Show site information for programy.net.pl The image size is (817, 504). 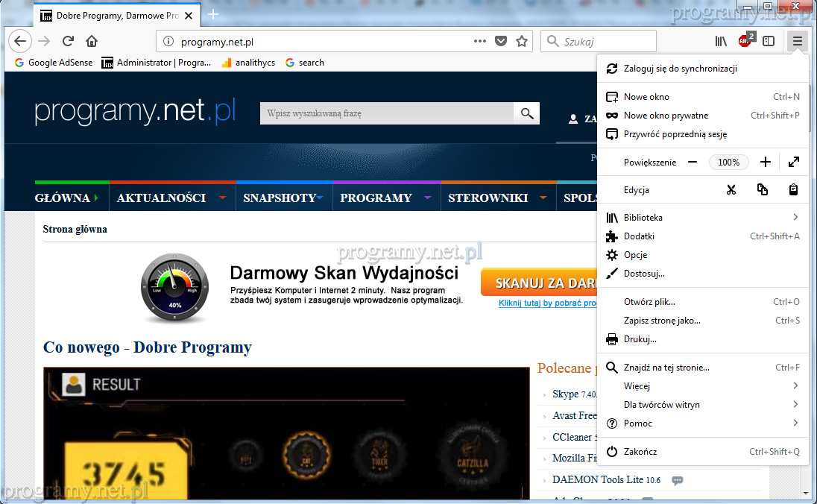(x=168, y=42)
